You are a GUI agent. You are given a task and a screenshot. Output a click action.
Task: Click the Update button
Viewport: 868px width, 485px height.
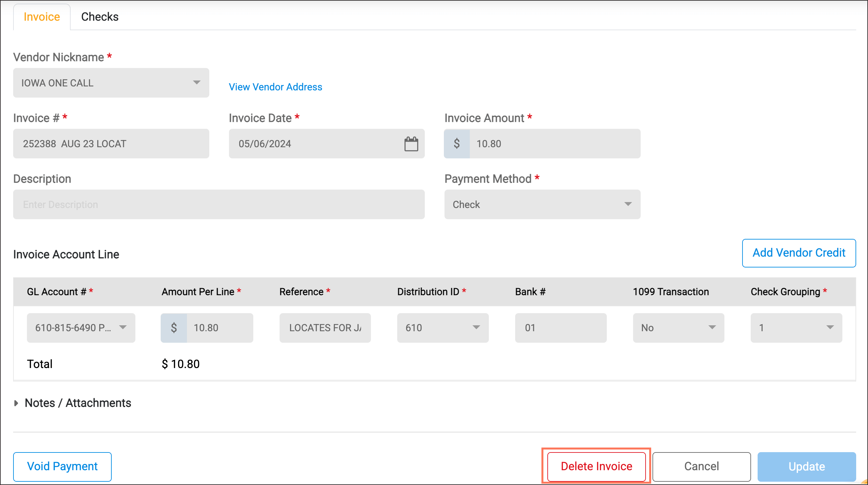pos(807,467)
